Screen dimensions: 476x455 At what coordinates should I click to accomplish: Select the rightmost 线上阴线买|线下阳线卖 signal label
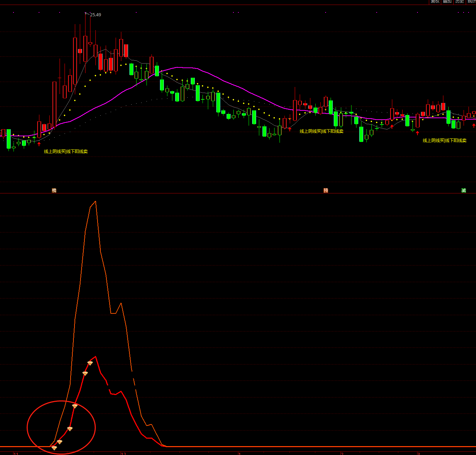[444, 141]
